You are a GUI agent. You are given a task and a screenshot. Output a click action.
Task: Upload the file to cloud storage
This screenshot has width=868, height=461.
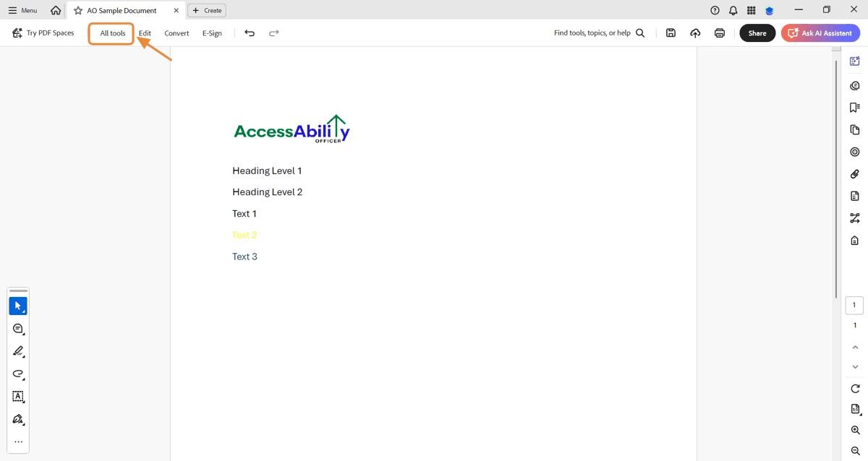695,33
